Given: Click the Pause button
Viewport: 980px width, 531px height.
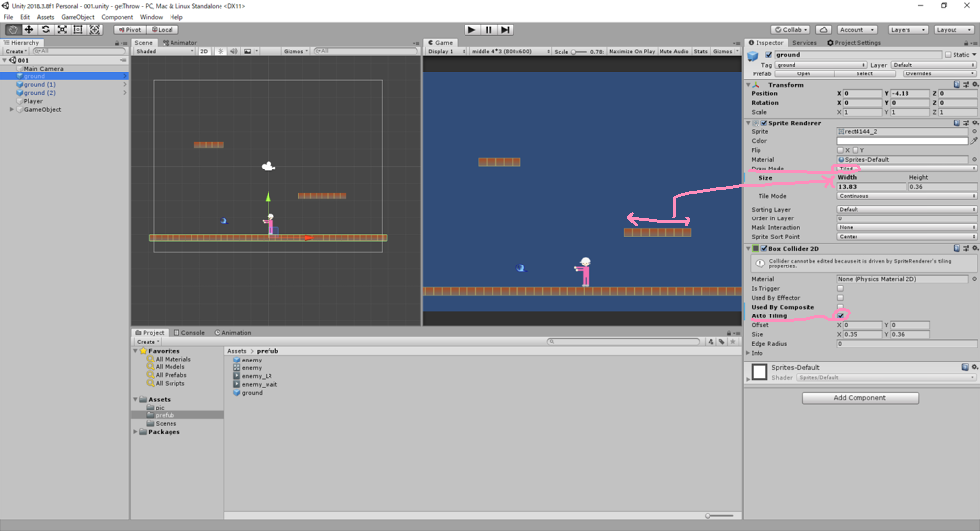Looking at the screenshot, I should pos(489,30).
